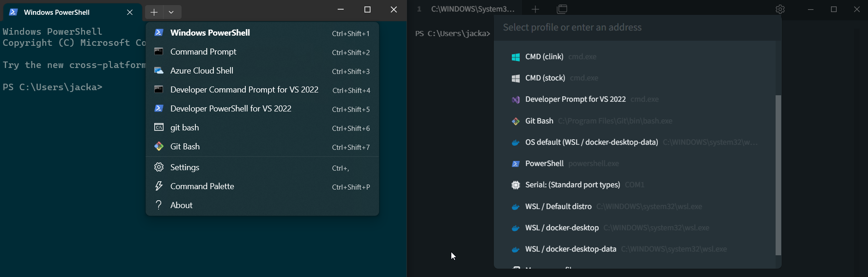Add a new tab in the right terminal window
Viewport: 868px width, 277px height.
535,9
